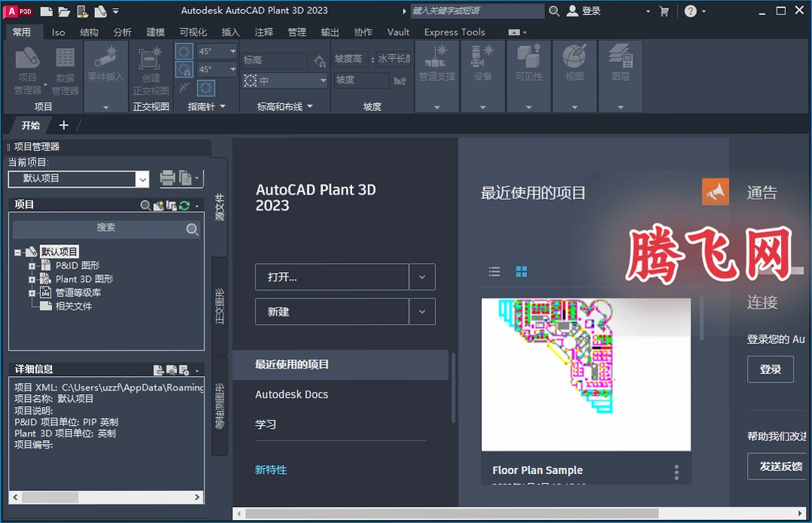Open the 当前项目 默认项目 combo box
The height and width of the screenshot is (523, 812).
[x=78, y=179]
